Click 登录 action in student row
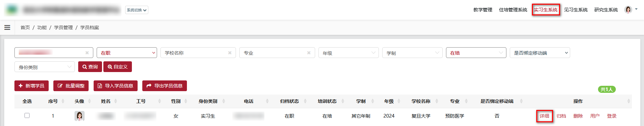This screenshot has width=644, height=126. point(612,116)
